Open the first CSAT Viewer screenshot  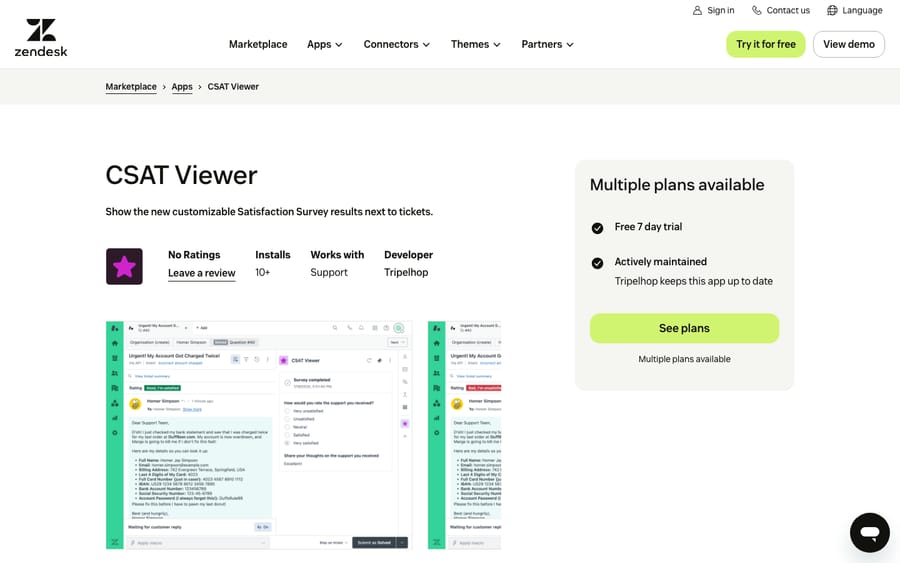point(259,435)
